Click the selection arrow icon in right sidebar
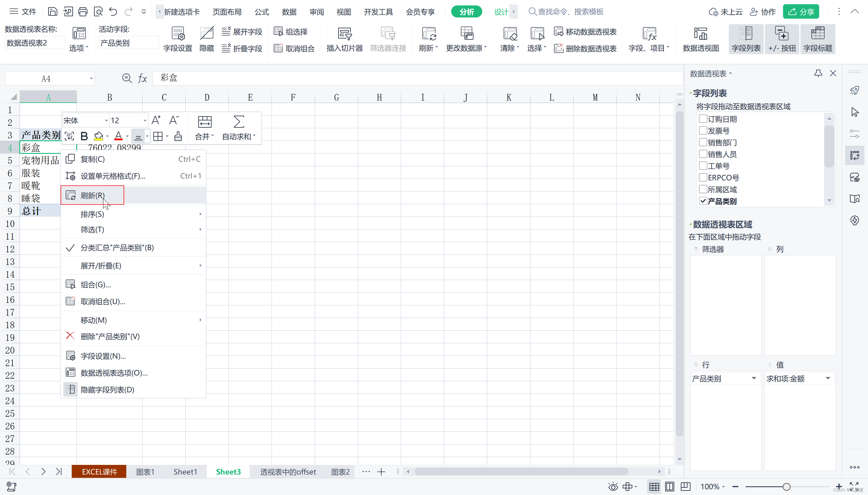Viewport: 868px width, 495px height. tap(854, 112)
